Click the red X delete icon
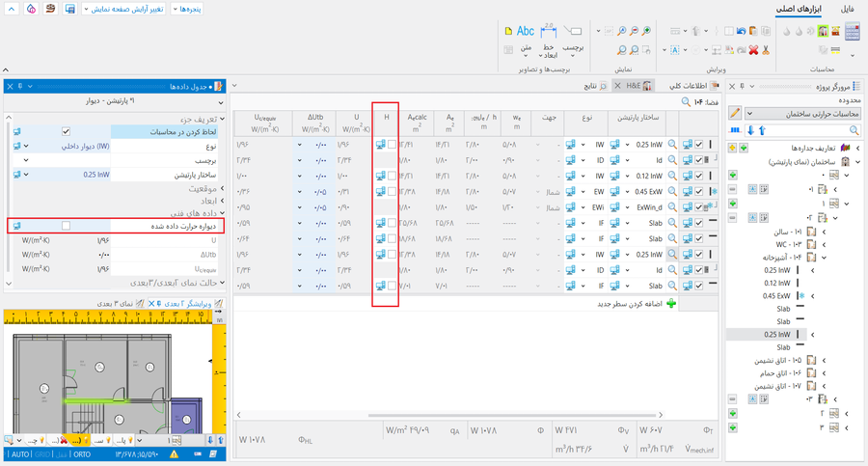Viewport: 868px width, 466px height. tap(753, 49)
